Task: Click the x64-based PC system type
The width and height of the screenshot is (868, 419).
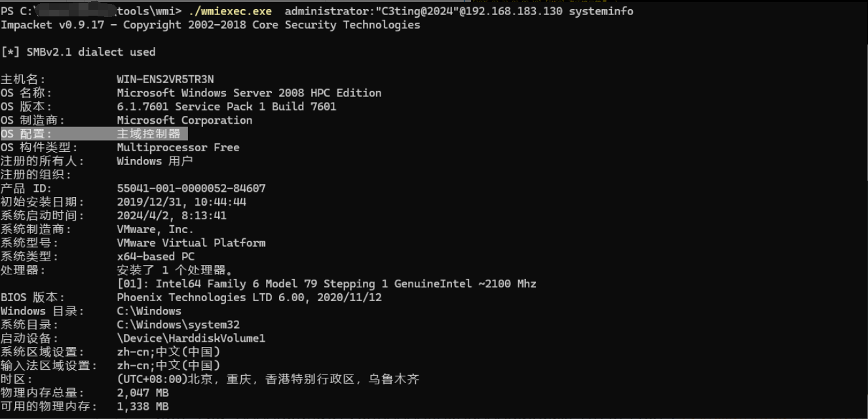Action: tap(155, 257)
